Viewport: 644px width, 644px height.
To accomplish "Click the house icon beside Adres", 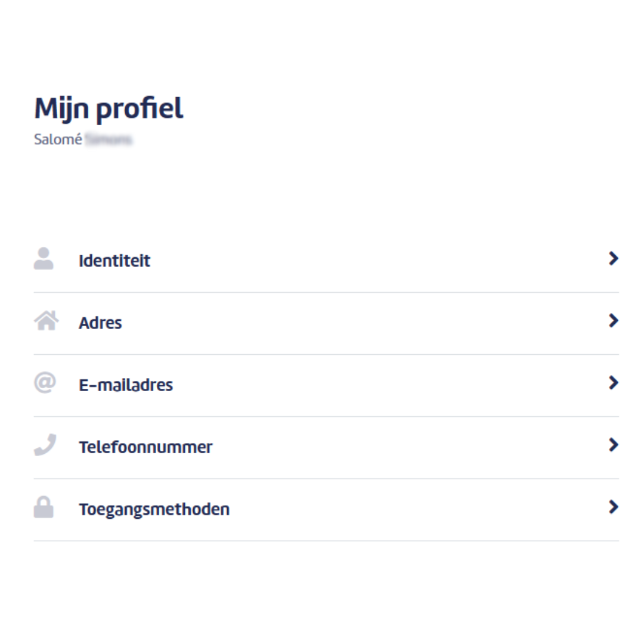I will point(46,321).
